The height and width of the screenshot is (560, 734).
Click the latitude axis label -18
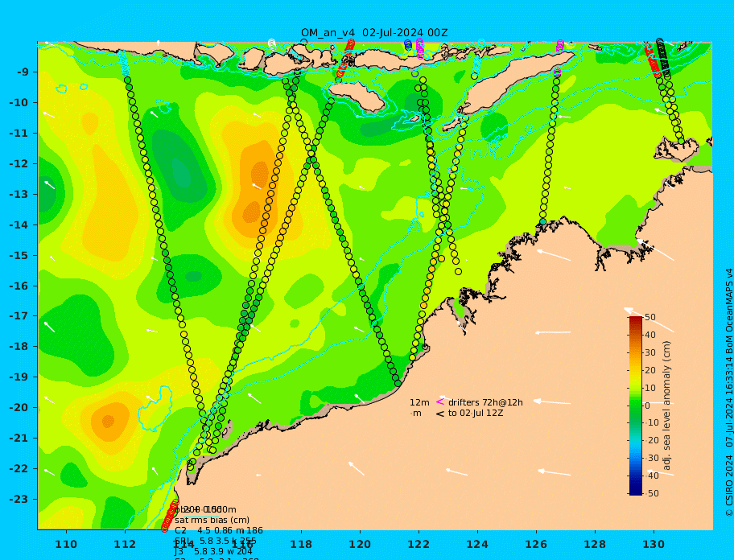(x=19, y=346)
